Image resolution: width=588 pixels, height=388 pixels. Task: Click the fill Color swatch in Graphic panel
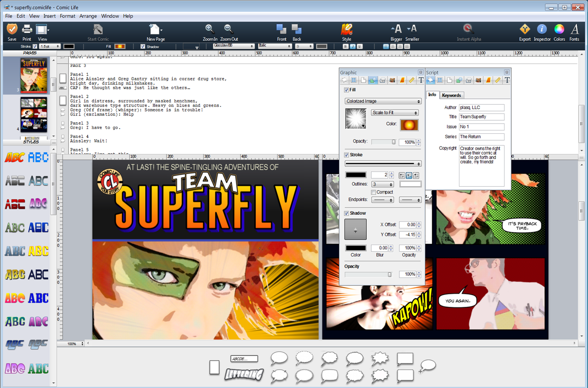click(408, 125)
